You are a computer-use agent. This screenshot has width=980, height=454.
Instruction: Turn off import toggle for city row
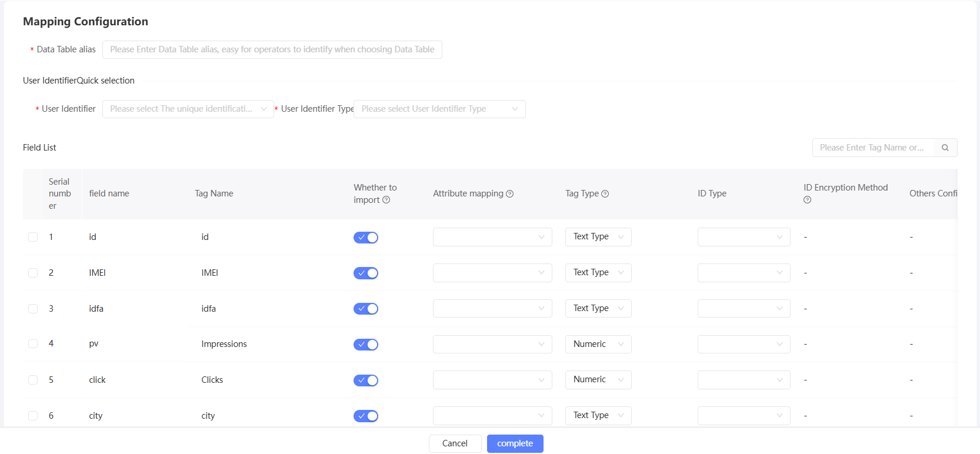pos(366,416)
